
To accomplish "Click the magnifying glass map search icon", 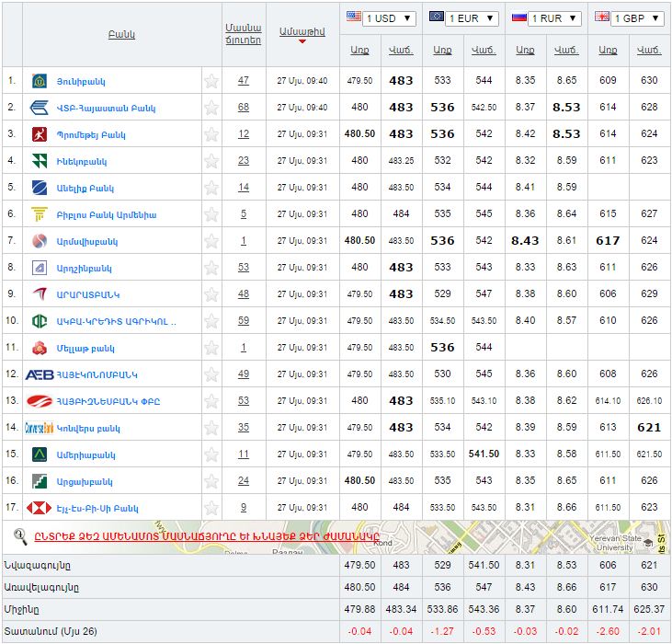I will click(x=20, y=535).
